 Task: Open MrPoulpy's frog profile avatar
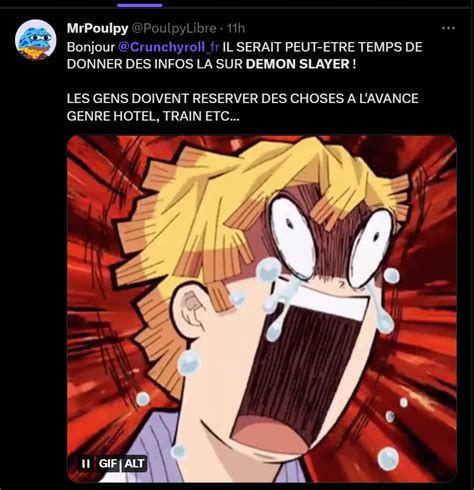pyautogui.click(x=36, y=40)
